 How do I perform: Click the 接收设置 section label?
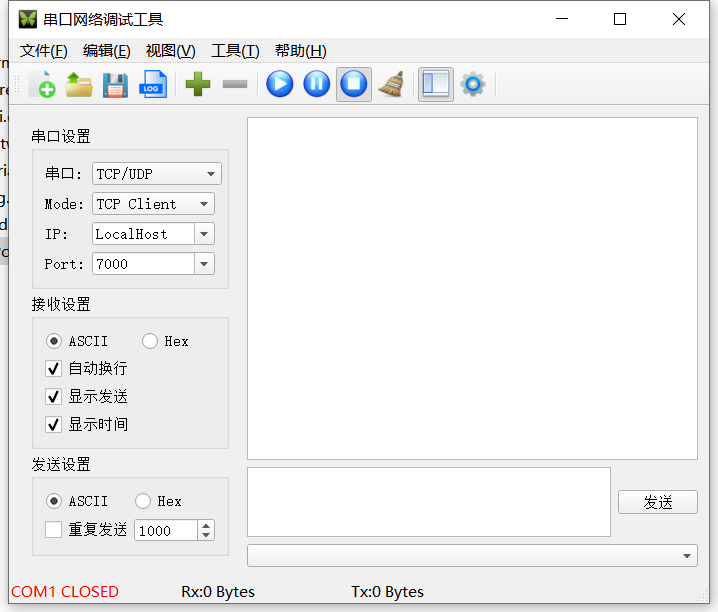click(61, 304)
